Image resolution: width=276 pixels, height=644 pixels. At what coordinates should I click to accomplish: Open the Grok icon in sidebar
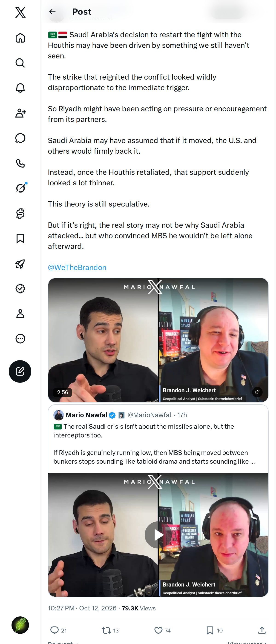20,188
